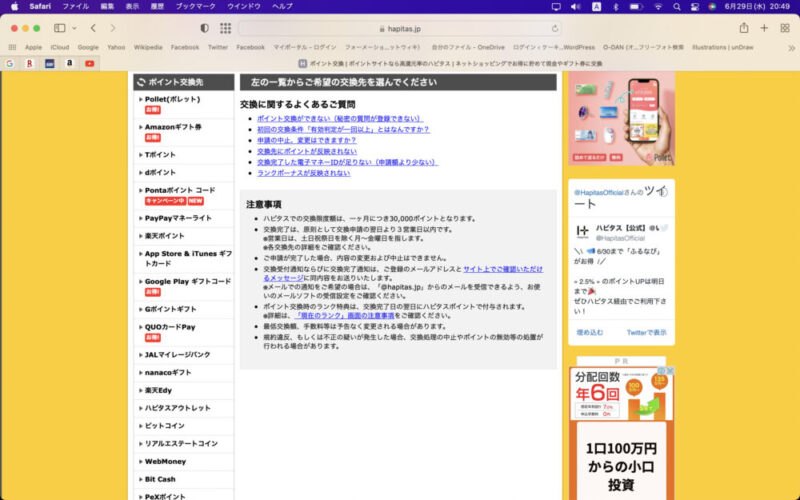Click Twitter bookmark in favorites bar
800x500 pixels.
[x=218, y=47]
